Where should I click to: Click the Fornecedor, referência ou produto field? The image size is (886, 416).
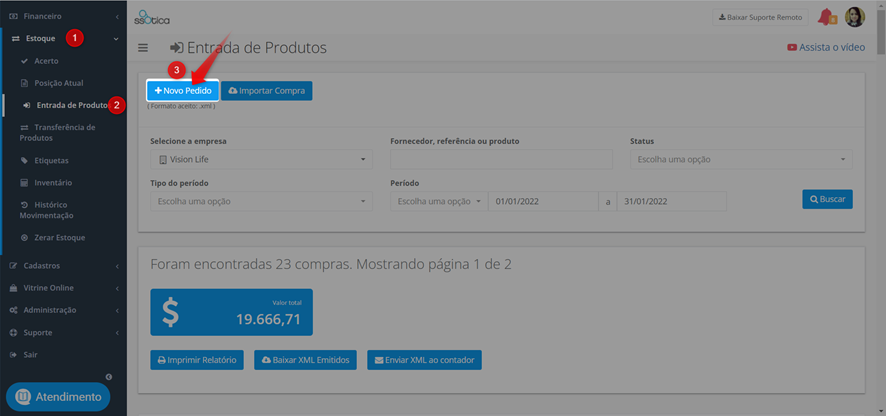[501, 159]
